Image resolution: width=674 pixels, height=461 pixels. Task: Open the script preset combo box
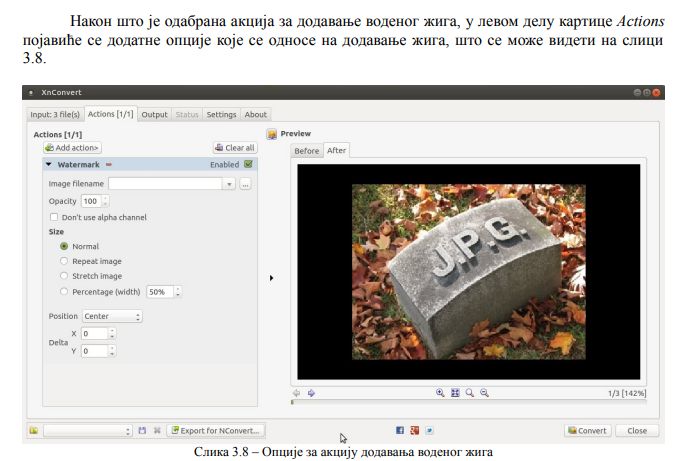click(x=87, y=430)
